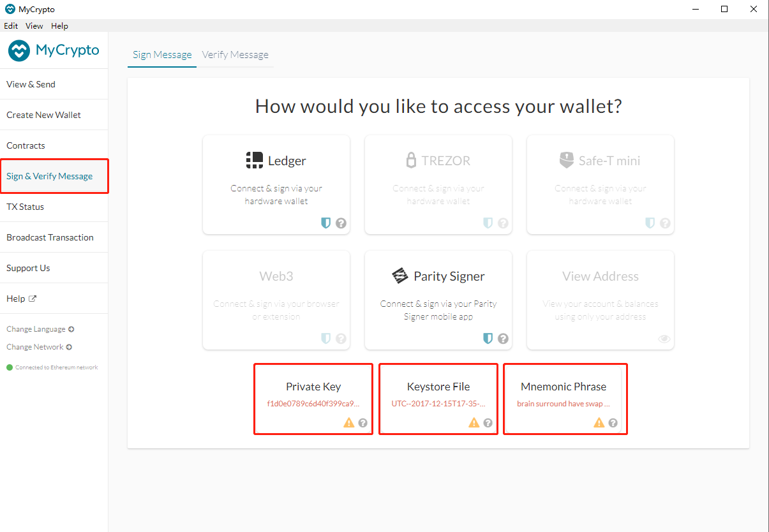Expand the Change Network option
The image size is (769, 532).
[39, 347]
